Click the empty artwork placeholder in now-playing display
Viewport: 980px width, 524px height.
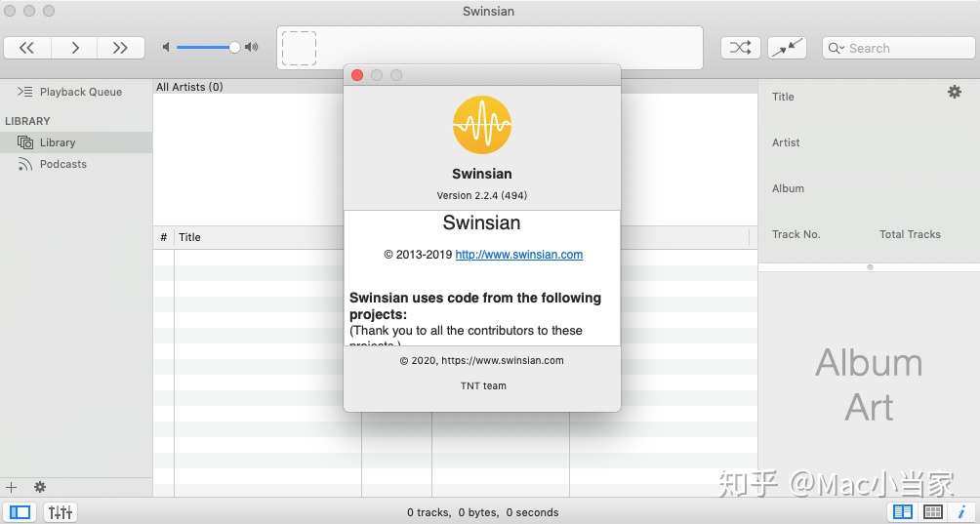click(x=299, y=48)
